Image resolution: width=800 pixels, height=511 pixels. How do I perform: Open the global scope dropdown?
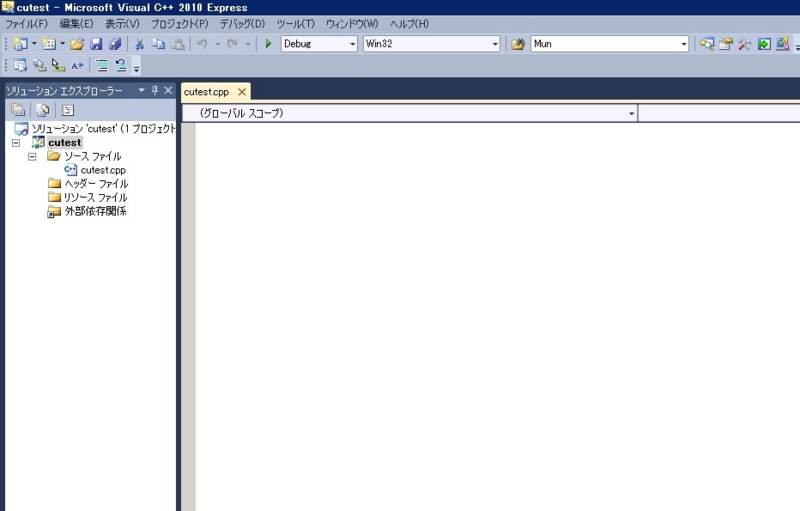(632, 113)
